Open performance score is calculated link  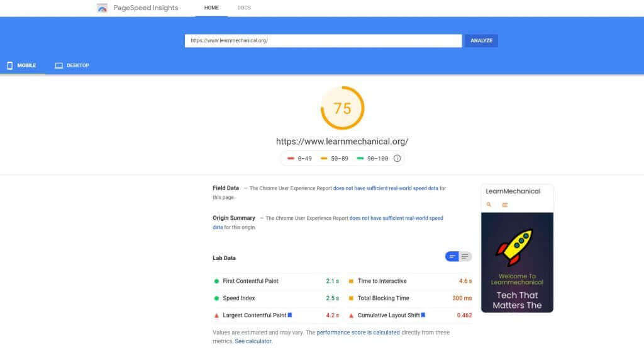(x=358, y=332)
